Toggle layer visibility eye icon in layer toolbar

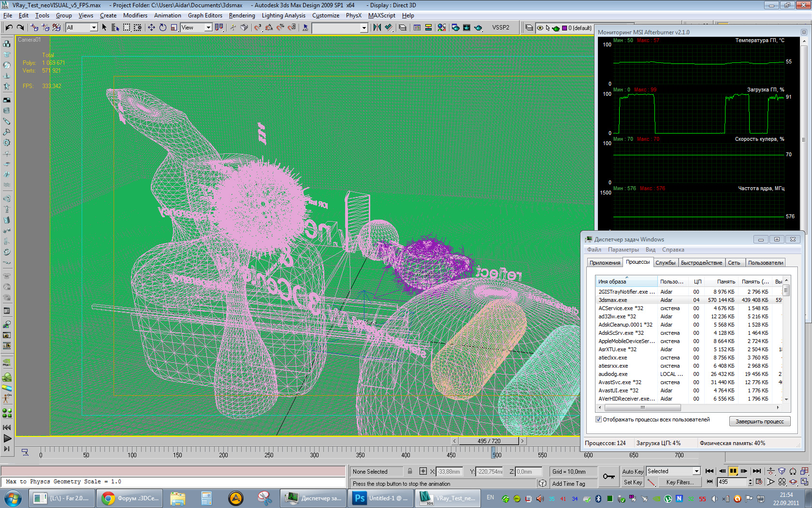point(540,28)
